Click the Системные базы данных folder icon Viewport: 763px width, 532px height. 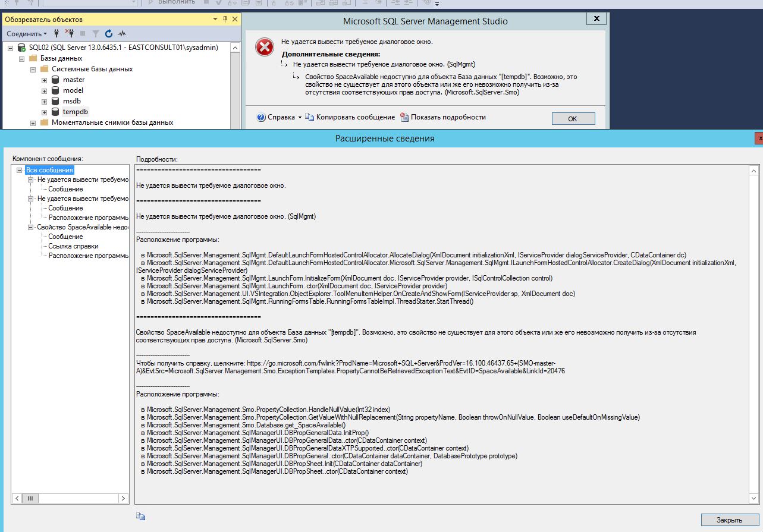pos(44,69)
